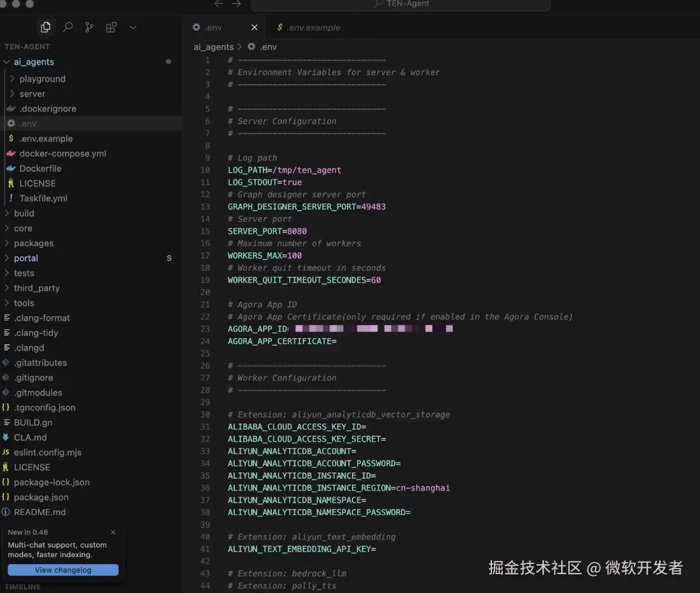Click the AGORA_APP_CERTIFICATE= line
Viewport: 700px width, 593px height.
pos(282,341)
